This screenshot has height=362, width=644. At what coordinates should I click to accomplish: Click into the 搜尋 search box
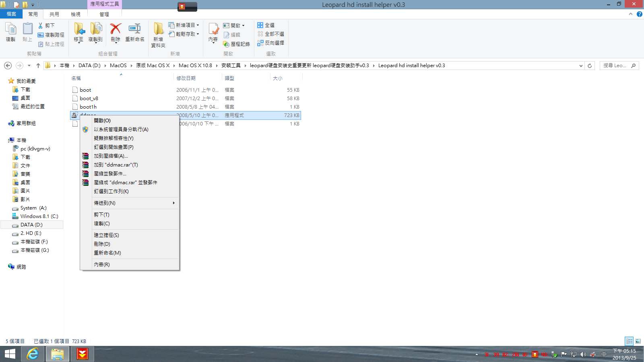pos(619,66)
